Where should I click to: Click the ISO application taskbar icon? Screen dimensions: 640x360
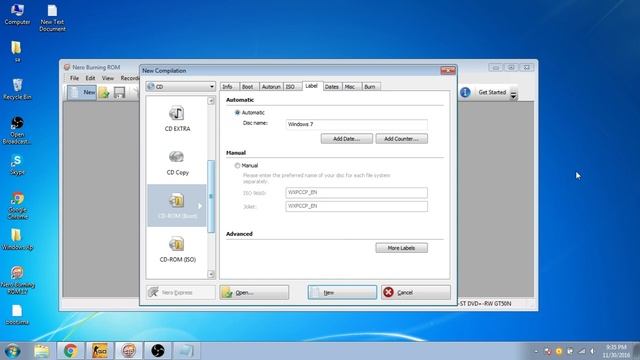click(x=100, y=351)
